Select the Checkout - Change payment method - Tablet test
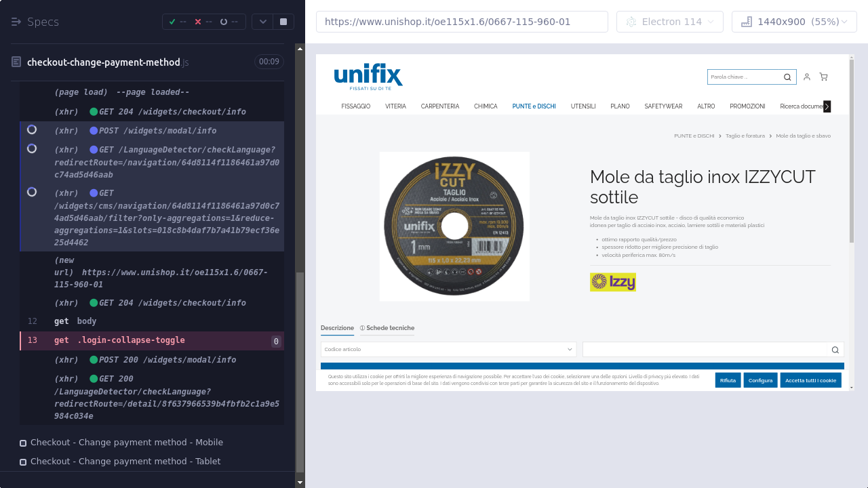The image size is (868, 488). (125, 462)
